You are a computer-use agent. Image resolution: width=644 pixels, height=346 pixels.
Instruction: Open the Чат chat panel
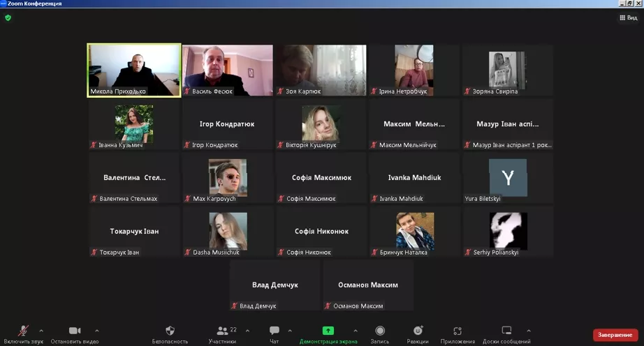pyautogui.click(x=275, y=331)
